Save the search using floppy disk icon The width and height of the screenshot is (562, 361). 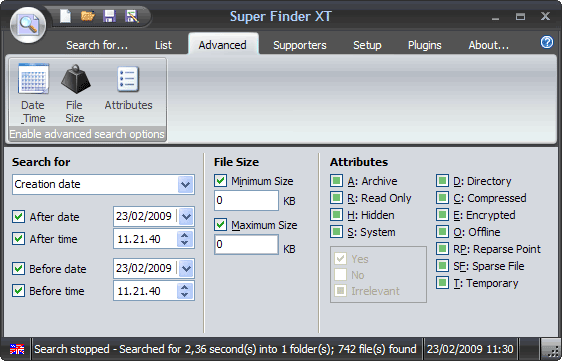click(109, 16)
